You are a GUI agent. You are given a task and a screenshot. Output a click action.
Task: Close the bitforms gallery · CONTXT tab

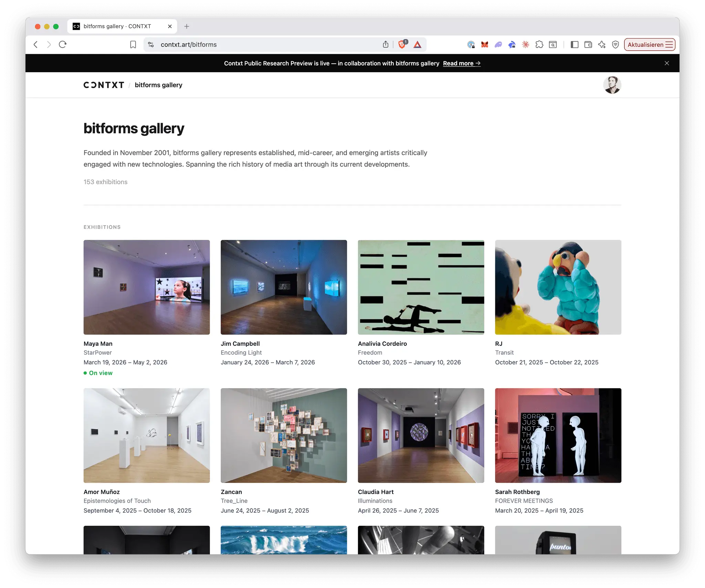click(x=170, y=26)
